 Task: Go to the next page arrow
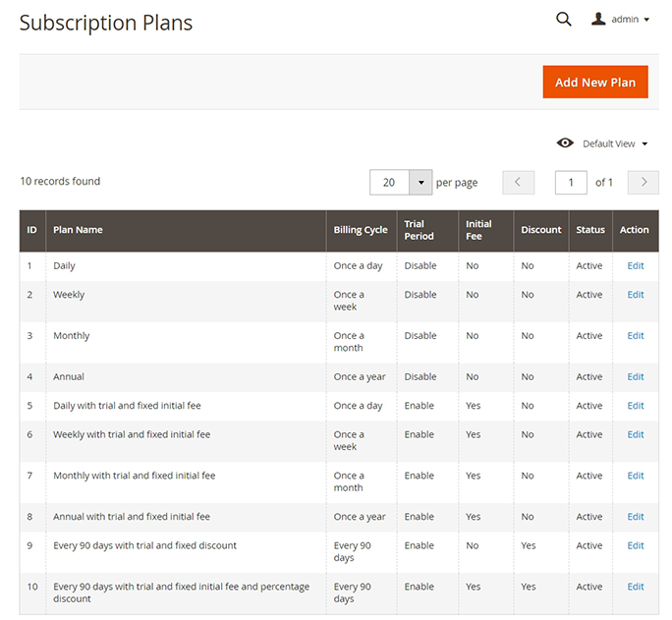(x=644, y=182)
